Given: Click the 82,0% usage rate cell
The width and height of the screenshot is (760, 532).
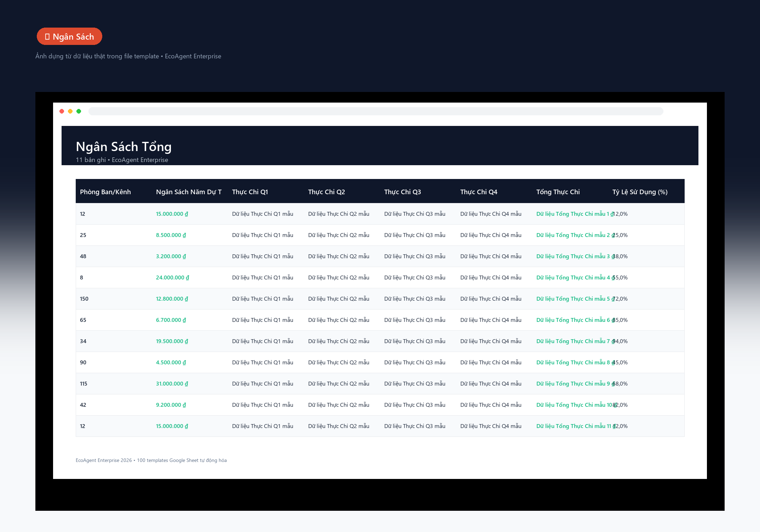Looking at the screenshot, I should tap(621, 405).
